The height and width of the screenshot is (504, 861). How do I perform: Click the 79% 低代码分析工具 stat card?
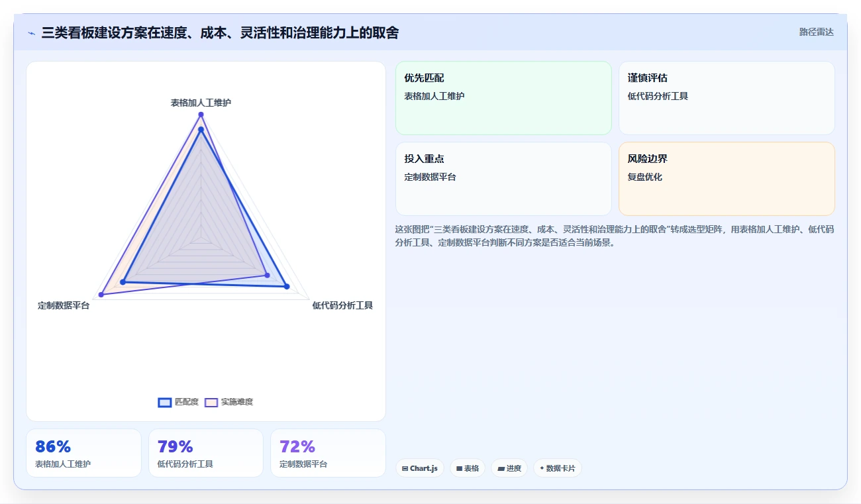point(206,453)
